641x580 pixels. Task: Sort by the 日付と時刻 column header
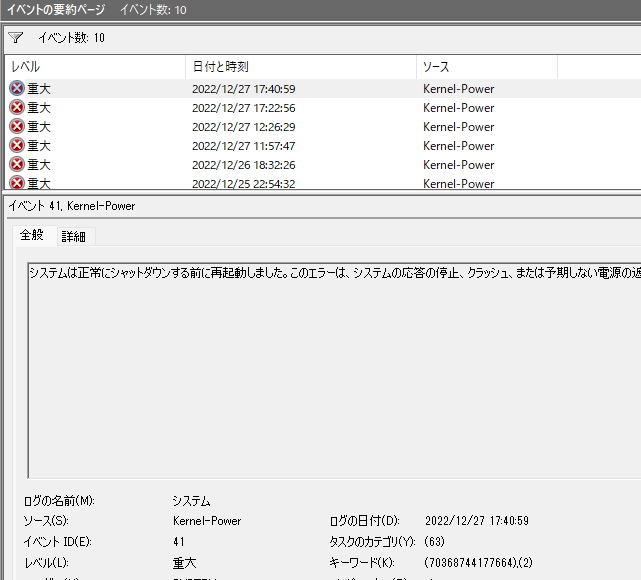[301, 67]
